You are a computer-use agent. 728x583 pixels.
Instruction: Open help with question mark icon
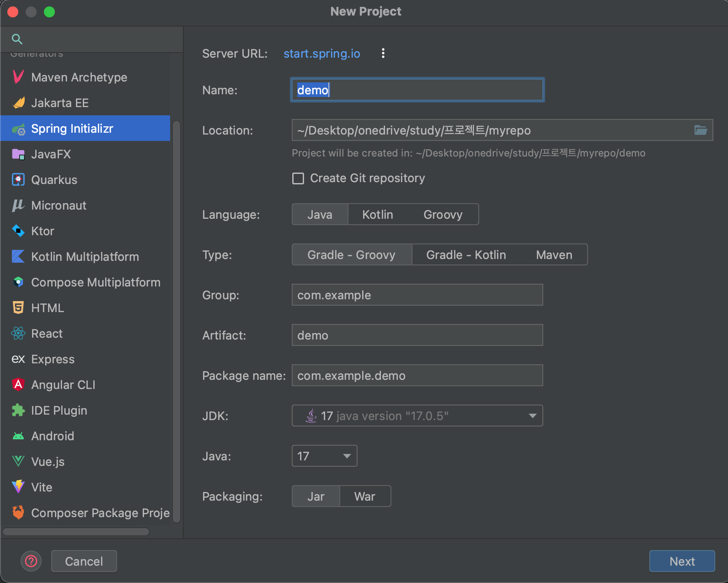click(x=31, y=561)
